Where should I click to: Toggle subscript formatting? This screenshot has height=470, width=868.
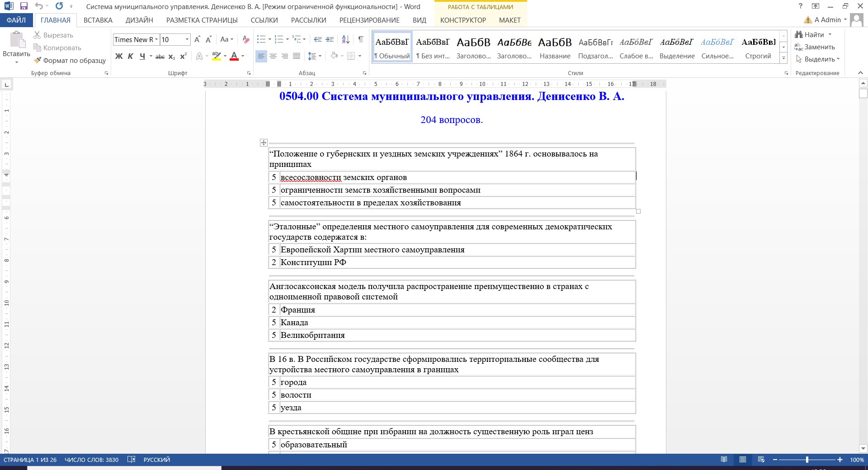[x=172, y=56]
